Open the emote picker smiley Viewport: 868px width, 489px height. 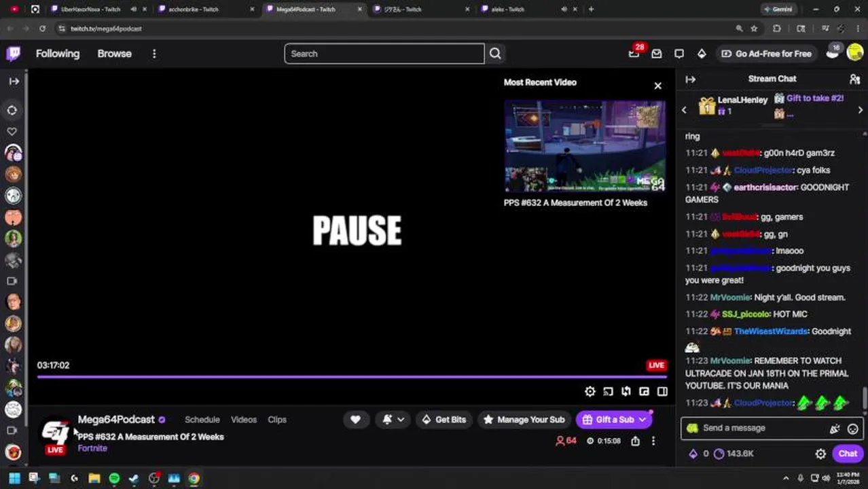point(853,429)
